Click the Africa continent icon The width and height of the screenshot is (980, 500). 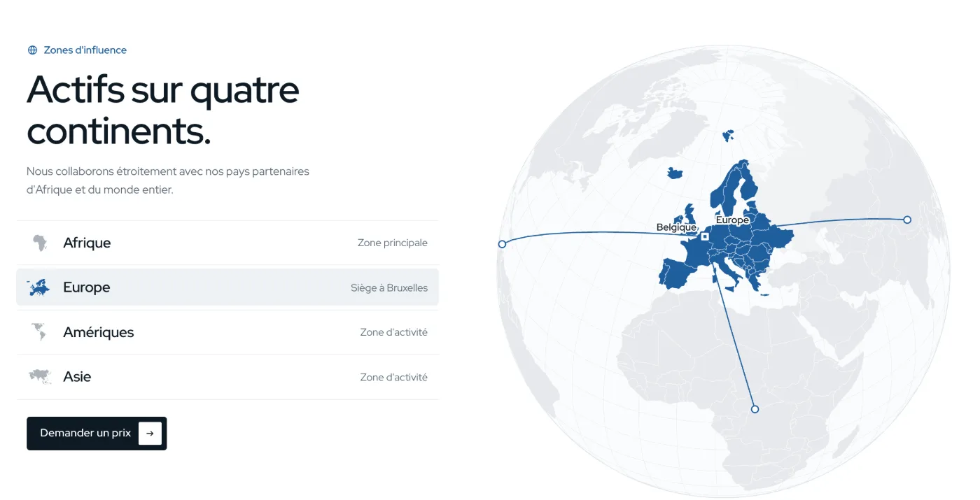click(40, 243)
